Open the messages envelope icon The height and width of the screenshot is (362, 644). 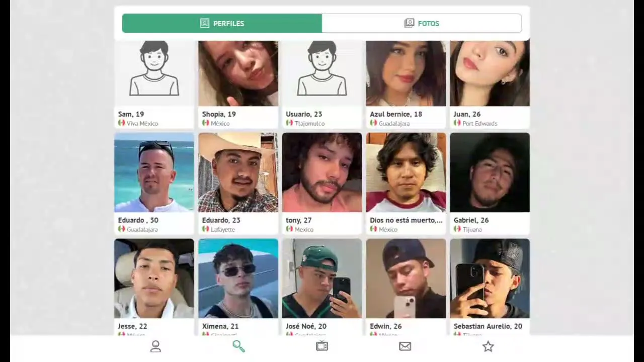tap(405, 346)
